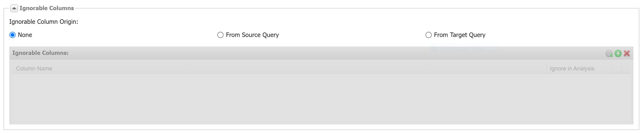This screenshot has height=134, width=644.
Task: Choose the From Target Query radio option
Action: [429, 35]
